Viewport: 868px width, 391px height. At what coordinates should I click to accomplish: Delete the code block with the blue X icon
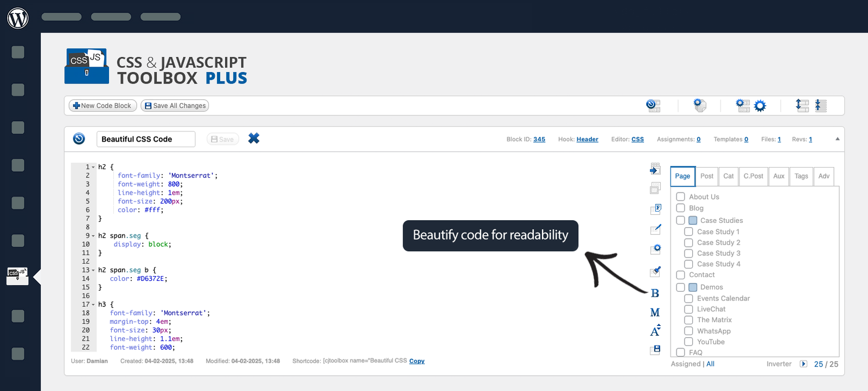[x=254, y=138]
